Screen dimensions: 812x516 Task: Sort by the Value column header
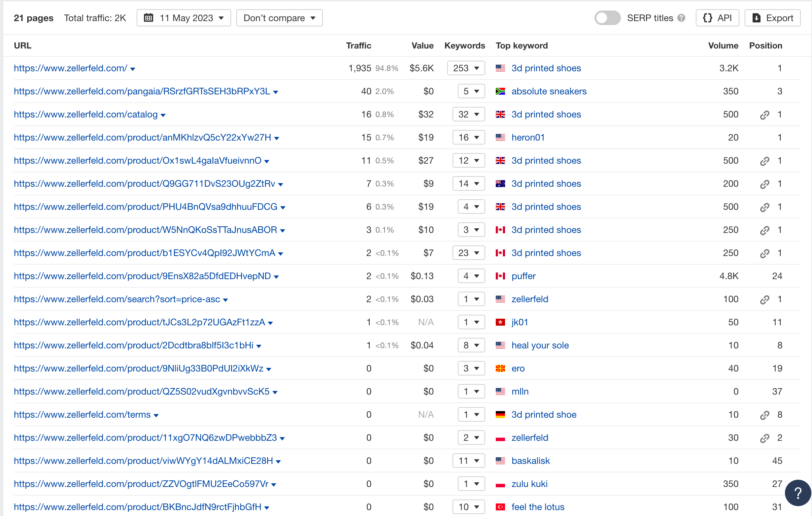tap(423, 46)
